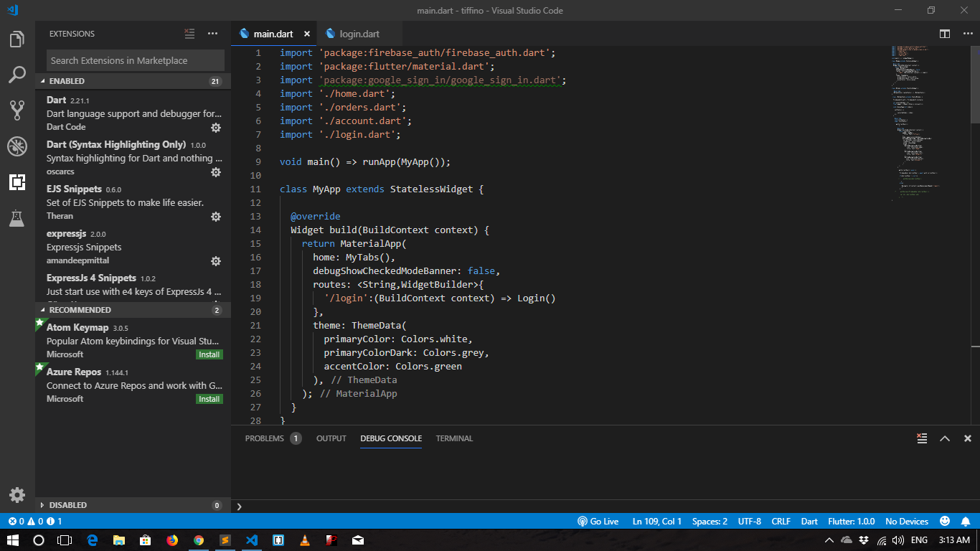This screenshot has height=551, width=980.
Task: Switch to the TERMINAL panel tab
Action: tap(454, 438)
